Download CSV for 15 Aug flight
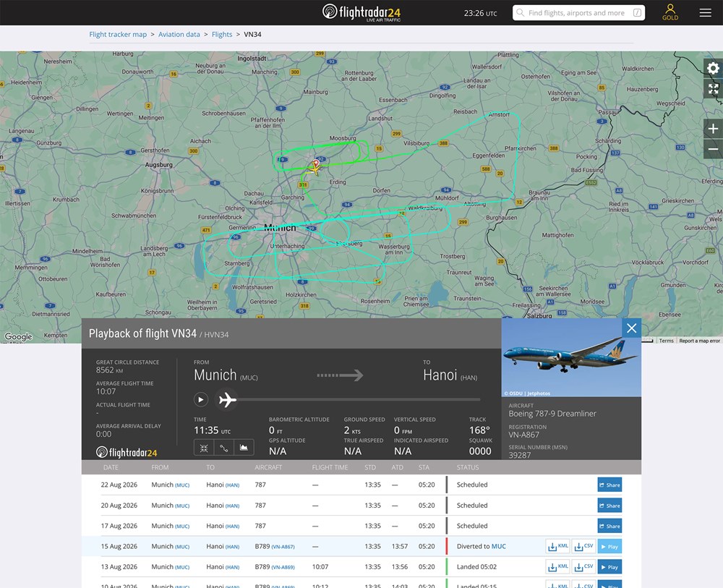This screenshot has height=588, width=723. pos(583,547)
